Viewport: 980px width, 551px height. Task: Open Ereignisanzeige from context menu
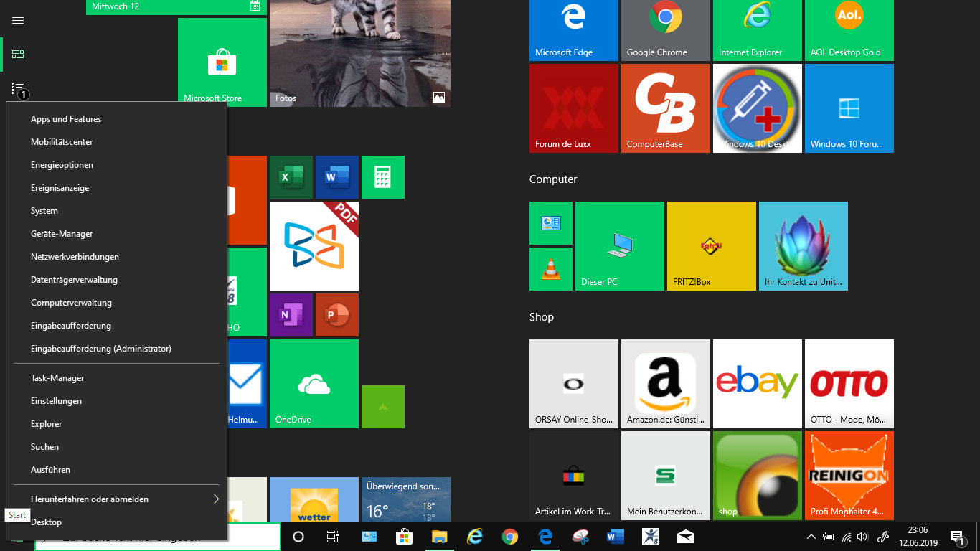[x=116, y=188]
